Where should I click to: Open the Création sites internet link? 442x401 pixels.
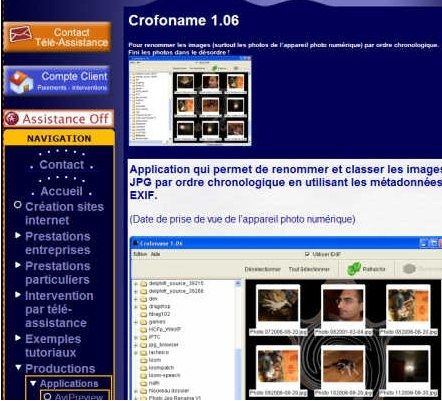64,213
